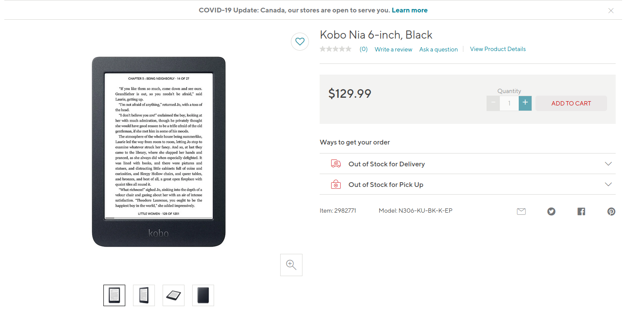Share product via email envelope icon
The image size is (644, 319).
(521, 211)
